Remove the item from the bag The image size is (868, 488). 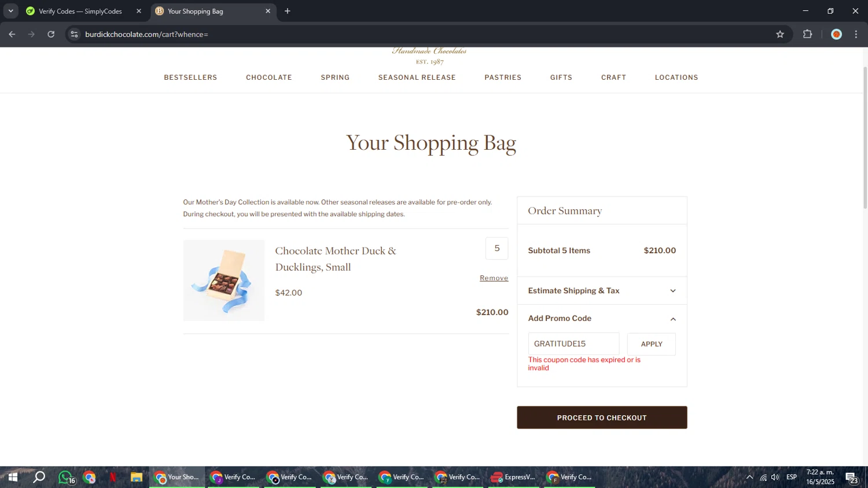coord(494,278)
